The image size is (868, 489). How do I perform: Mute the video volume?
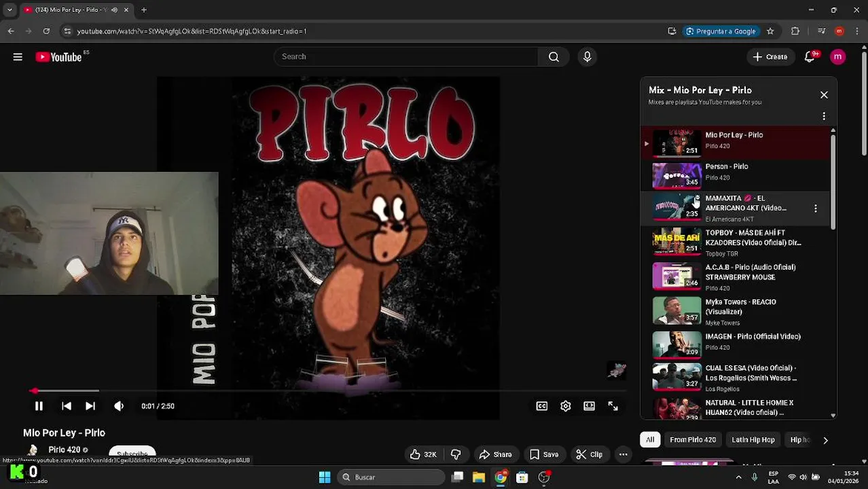(119, 406)
